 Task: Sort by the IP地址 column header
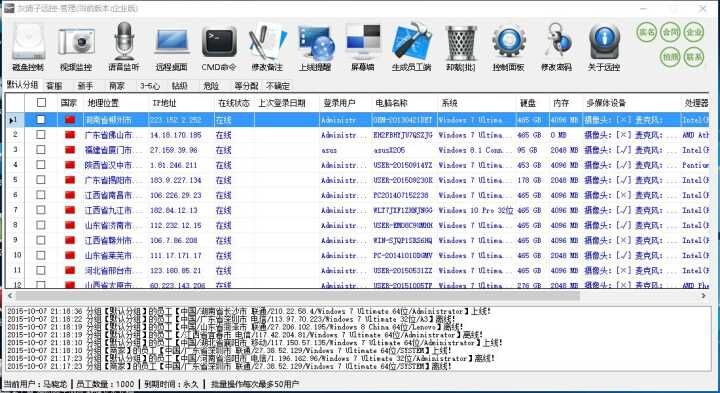pyautogui.click(x=164, y=103)
